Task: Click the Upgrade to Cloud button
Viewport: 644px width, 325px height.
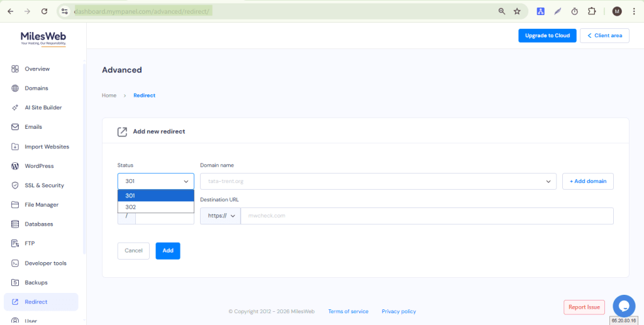Action: pos(547,36)
